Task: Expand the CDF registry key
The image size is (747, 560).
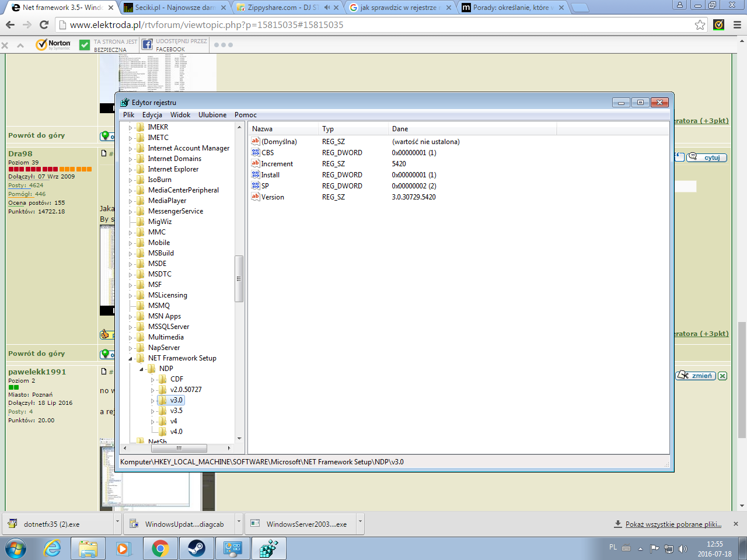Action: pyautogui.click(x=153, y=379)
